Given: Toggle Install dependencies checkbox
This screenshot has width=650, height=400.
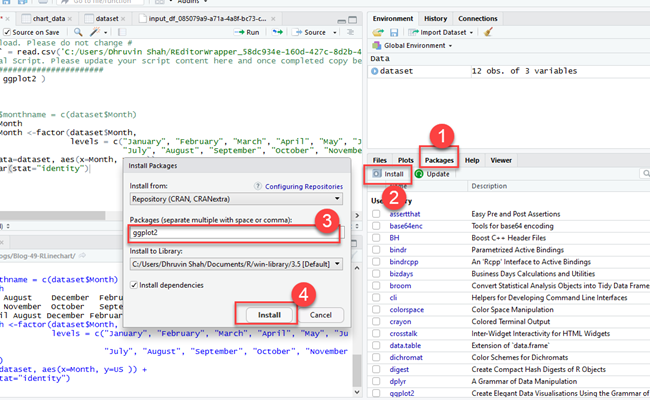Looking at the screenshot, I should [133, 285].
